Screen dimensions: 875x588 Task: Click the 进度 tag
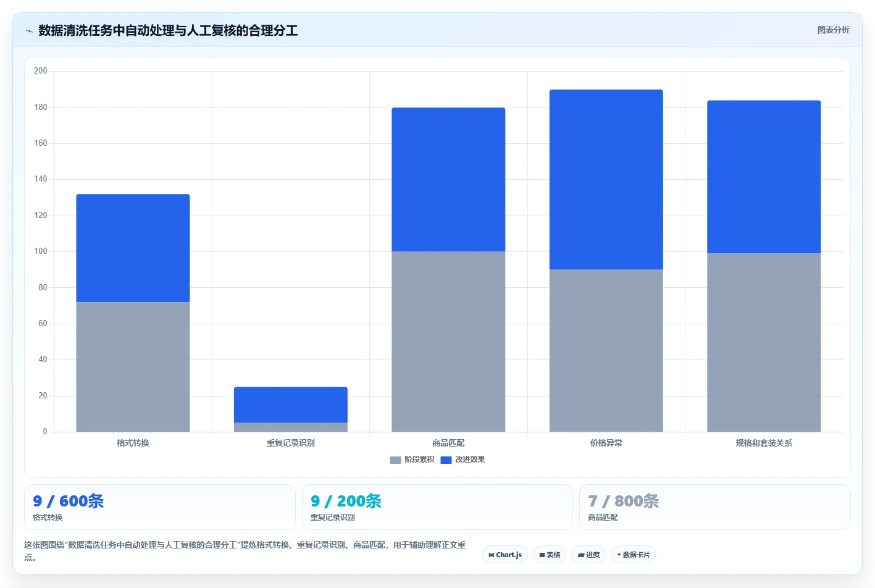[588, 555]
